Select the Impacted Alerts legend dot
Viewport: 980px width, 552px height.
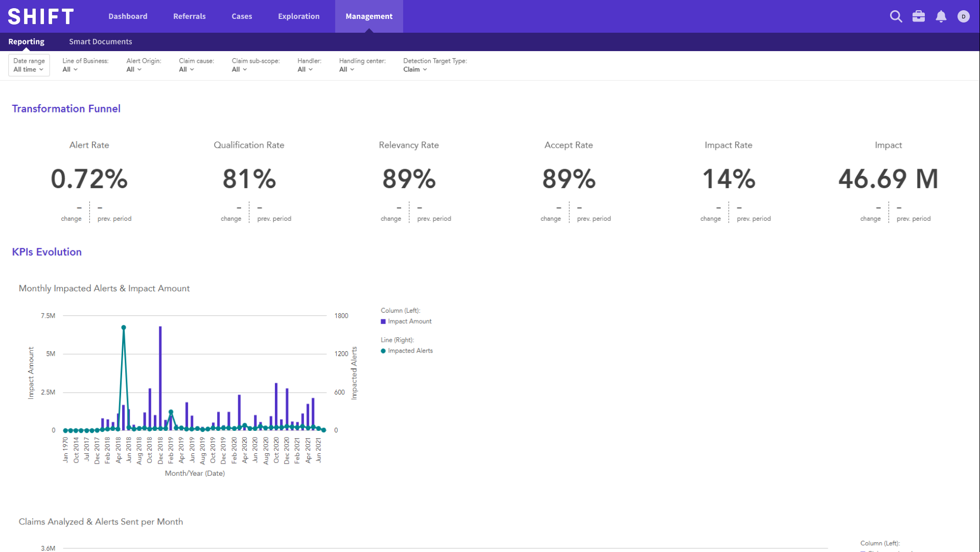click(x=383, y=351)
